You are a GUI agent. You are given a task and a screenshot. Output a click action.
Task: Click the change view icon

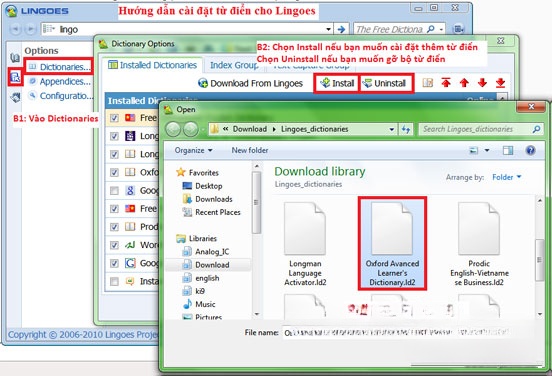tap(474, 151)
